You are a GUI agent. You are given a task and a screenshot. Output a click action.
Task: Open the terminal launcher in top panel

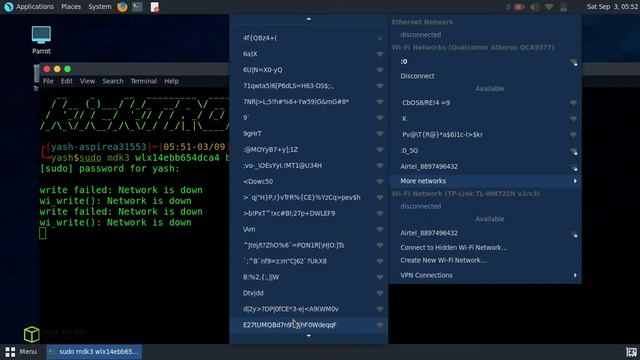click(138, 7)
